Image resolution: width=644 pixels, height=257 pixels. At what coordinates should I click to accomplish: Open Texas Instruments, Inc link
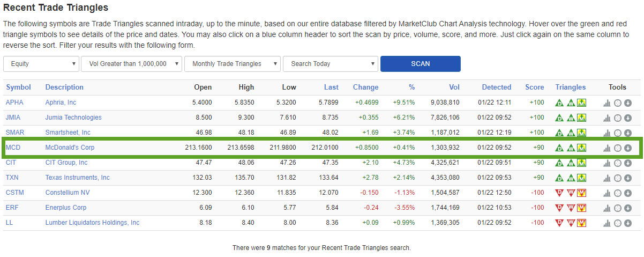pos(78,178)
